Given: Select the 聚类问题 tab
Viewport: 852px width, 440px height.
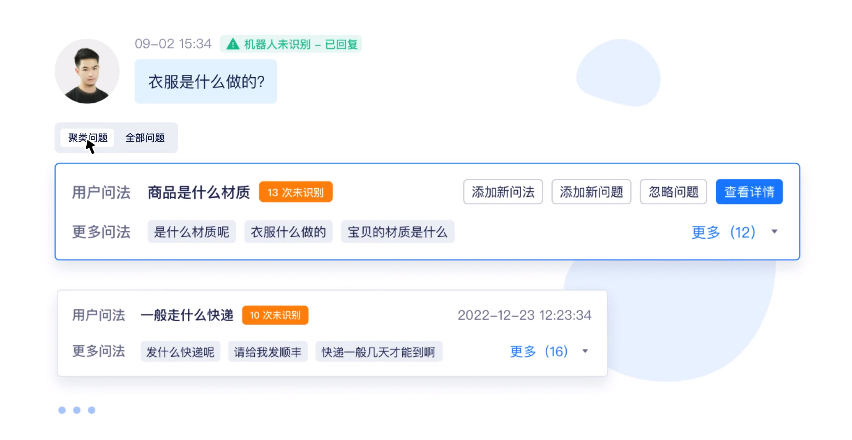Looking at the screenshot, I should [87, 138].
